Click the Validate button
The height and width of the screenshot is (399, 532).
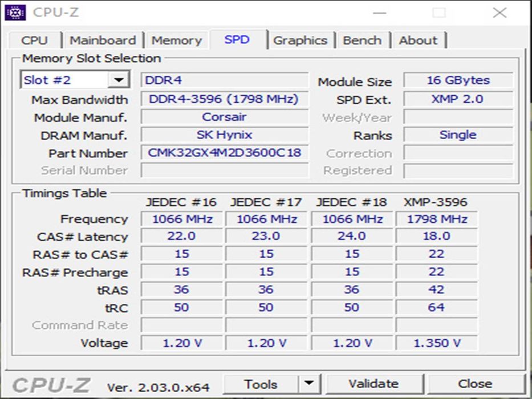(x=374, y=384)
